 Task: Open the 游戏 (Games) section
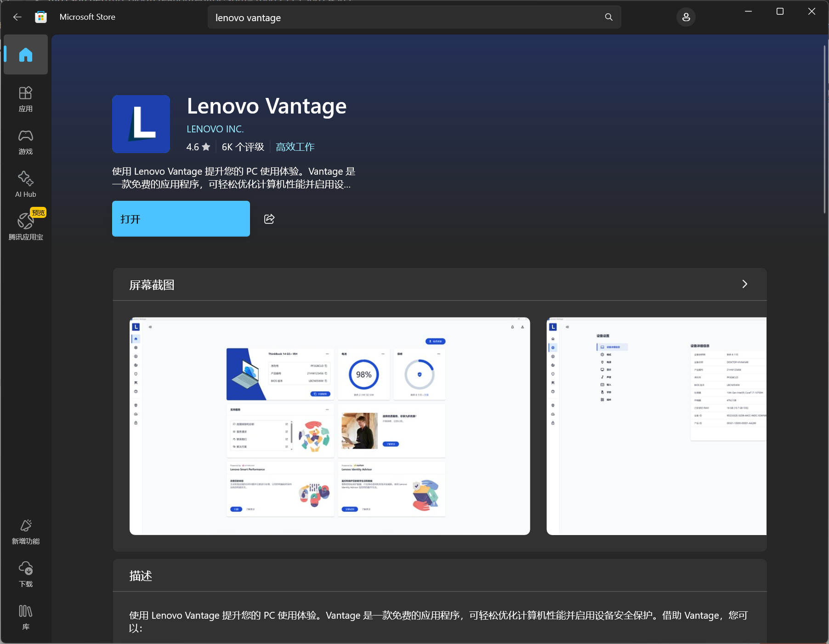pos(26,142)
